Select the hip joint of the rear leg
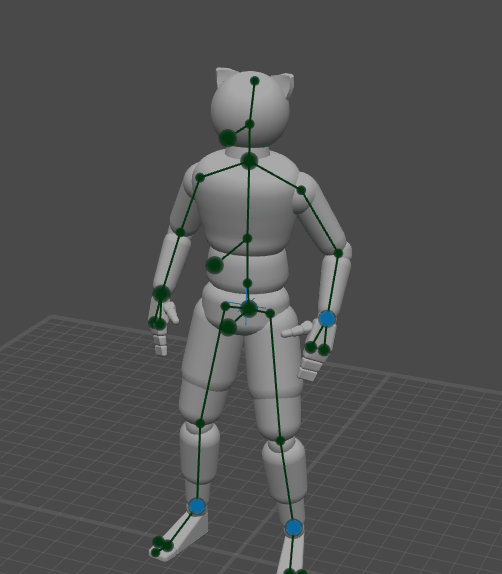The width and height of the screenshot is (502, 574). [x=270, y=313]
